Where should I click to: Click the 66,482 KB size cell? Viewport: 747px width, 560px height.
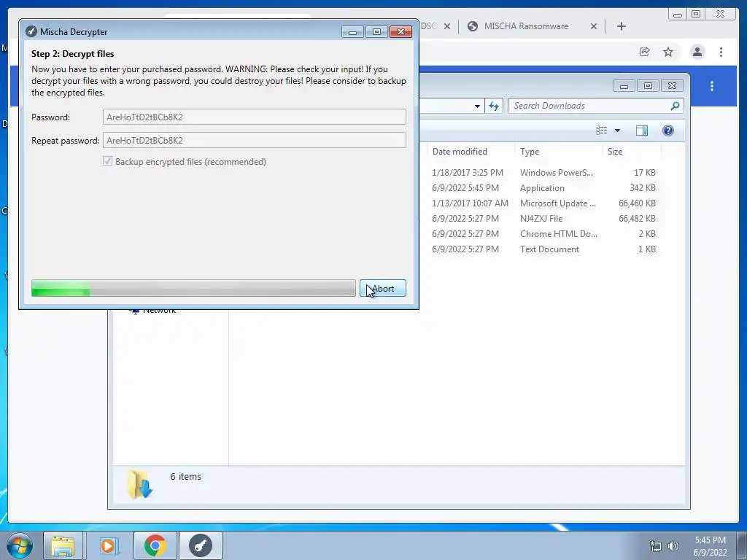637,218
